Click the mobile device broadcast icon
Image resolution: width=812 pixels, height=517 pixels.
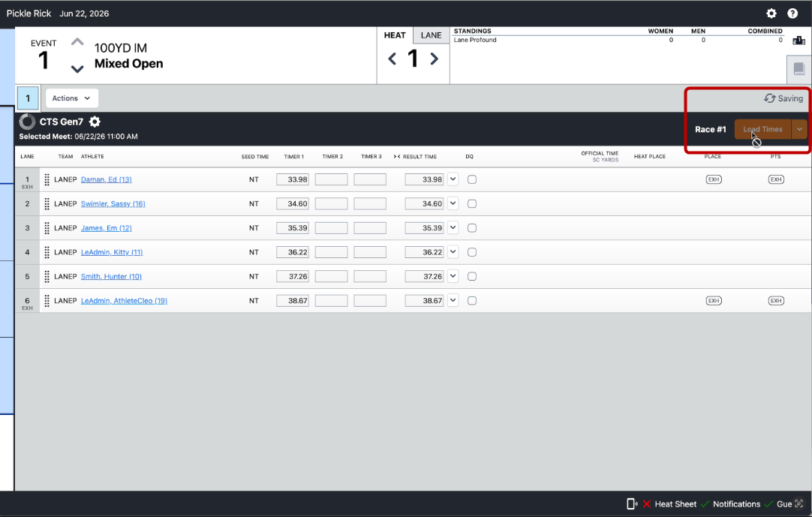pyautogui.click(x=632, y=504)
